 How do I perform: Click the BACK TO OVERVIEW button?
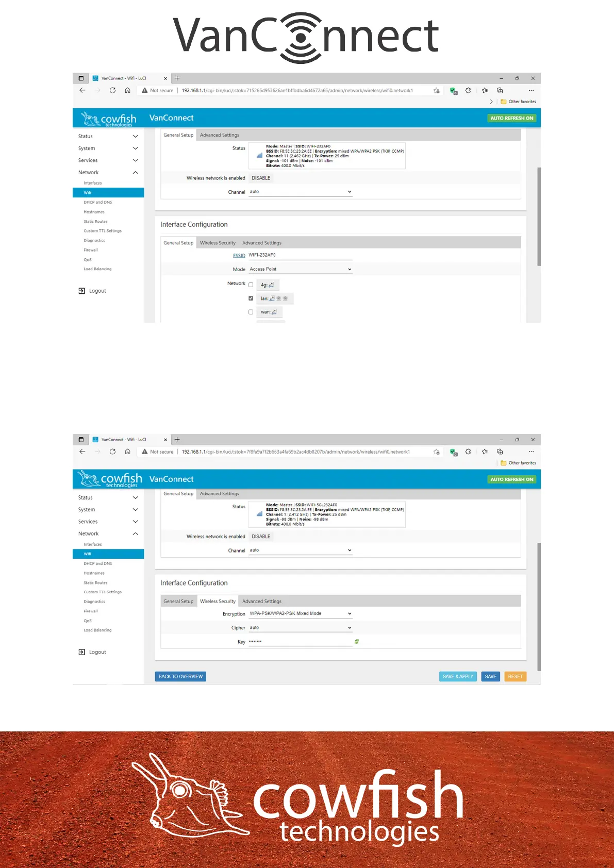pos(180,676)
